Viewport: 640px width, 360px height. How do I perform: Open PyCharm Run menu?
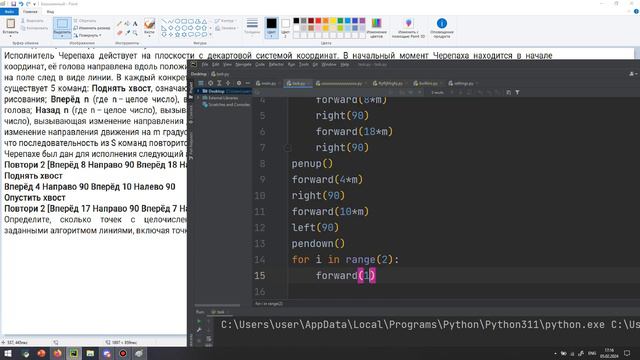tap(291, 64)
